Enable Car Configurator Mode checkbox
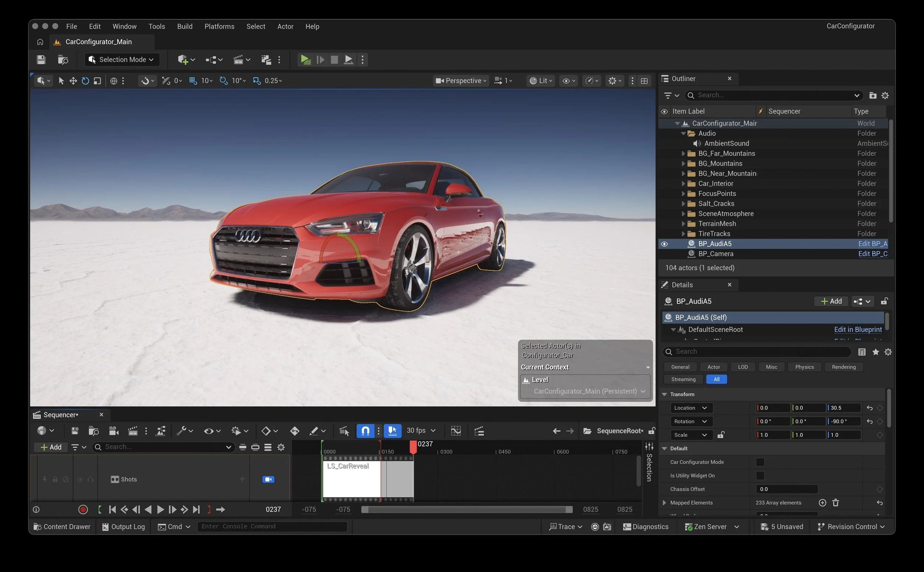Image resolution: width=924 pixels, height=572 pixels. [x=760, y=462]
